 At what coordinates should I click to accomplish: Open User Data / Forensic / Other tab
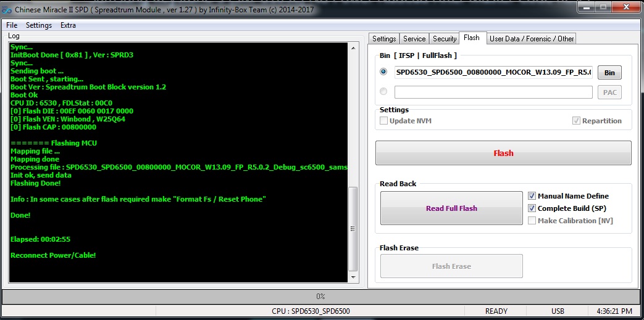(x=531, y=39)
